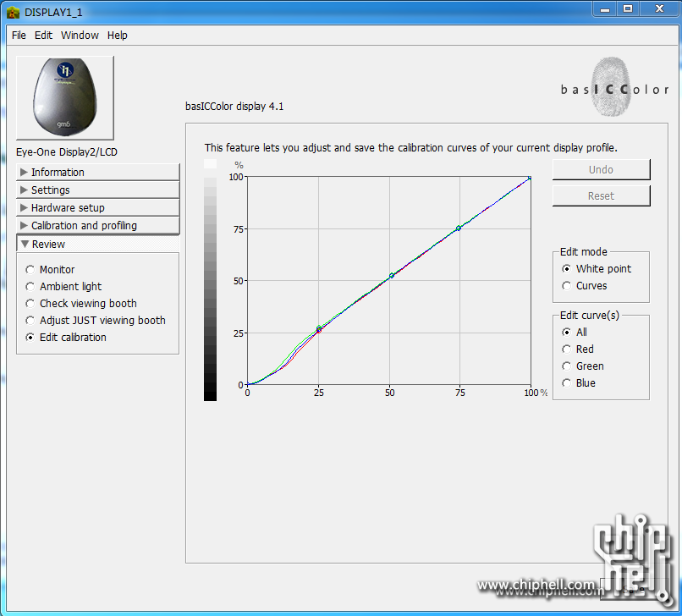682x616 pixels.
Task: Expand the Information section
Action: (x=98, y=173)
